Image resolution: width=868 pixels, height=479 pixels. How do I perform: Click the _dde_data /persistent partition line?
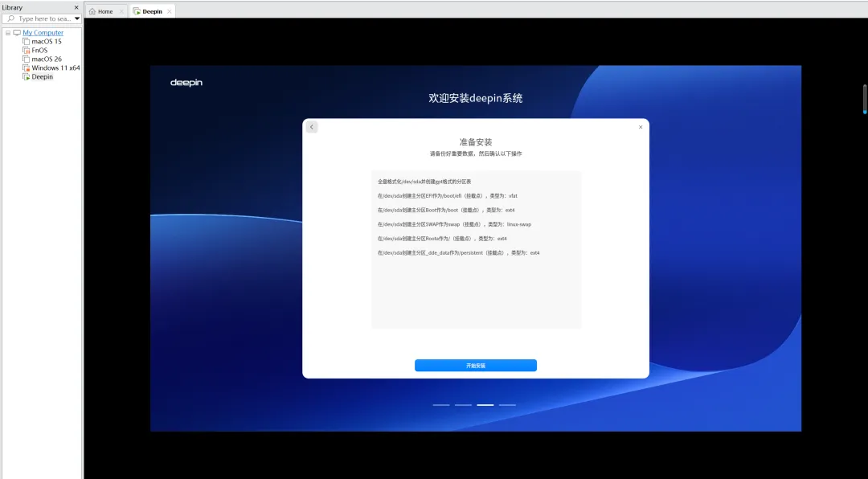click(x=458, y=253)
